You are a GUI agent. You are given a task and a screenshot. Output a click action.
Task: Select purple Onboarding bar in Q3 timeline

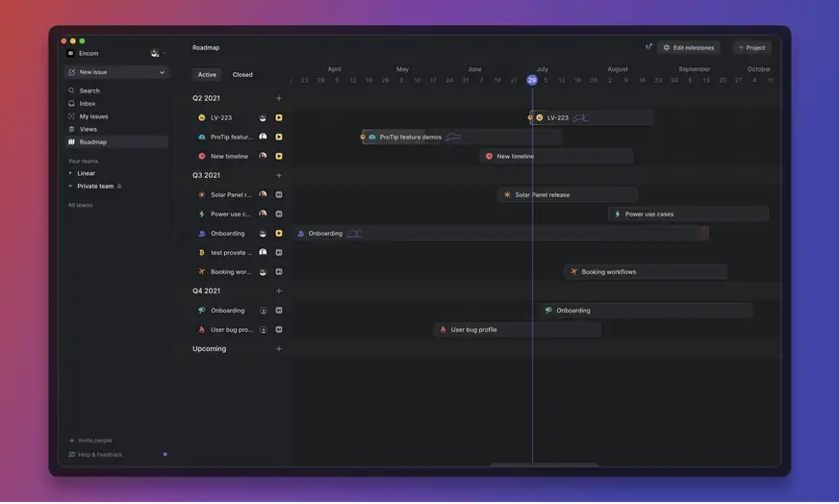tap(500, 234)
